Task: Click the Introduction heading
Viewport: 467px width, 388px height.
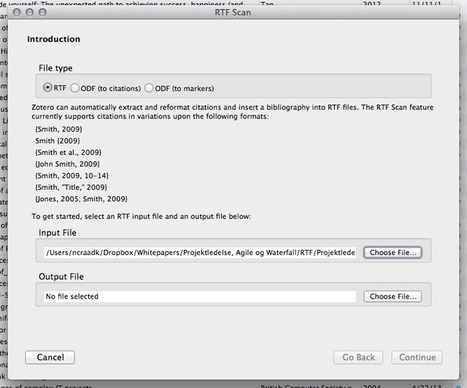Action: coord(54,39)
